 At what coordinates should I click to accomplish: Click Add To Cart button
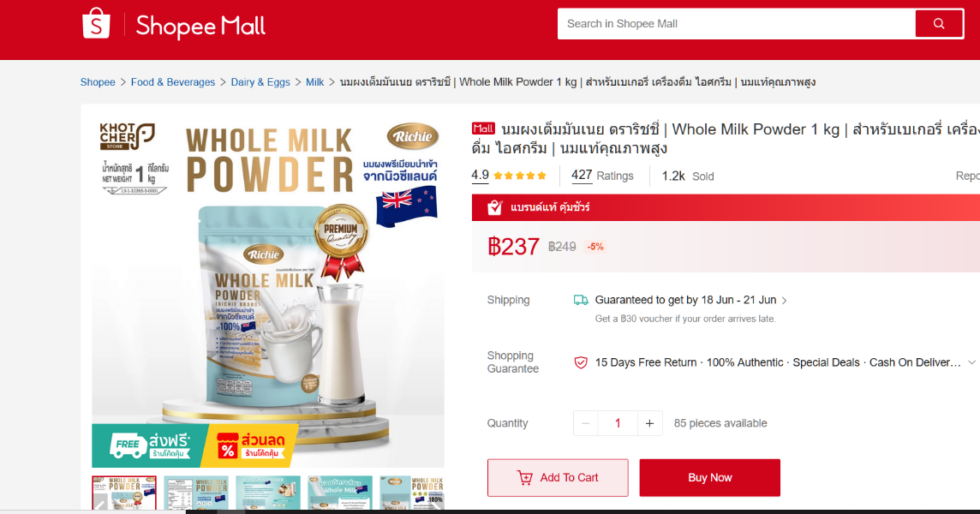coord(558,478)
